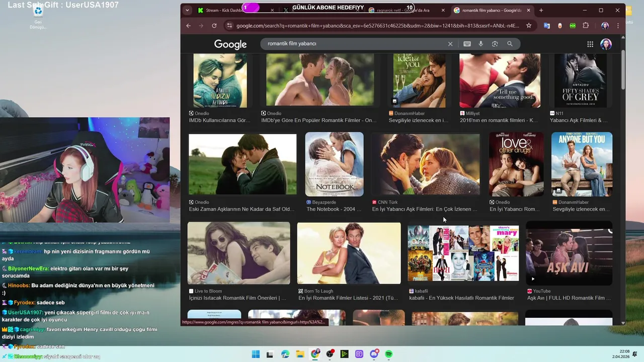The image size is (644, 362).
Task: Open the Extensions puzzle-piece menu
Action: click(586, 26)
